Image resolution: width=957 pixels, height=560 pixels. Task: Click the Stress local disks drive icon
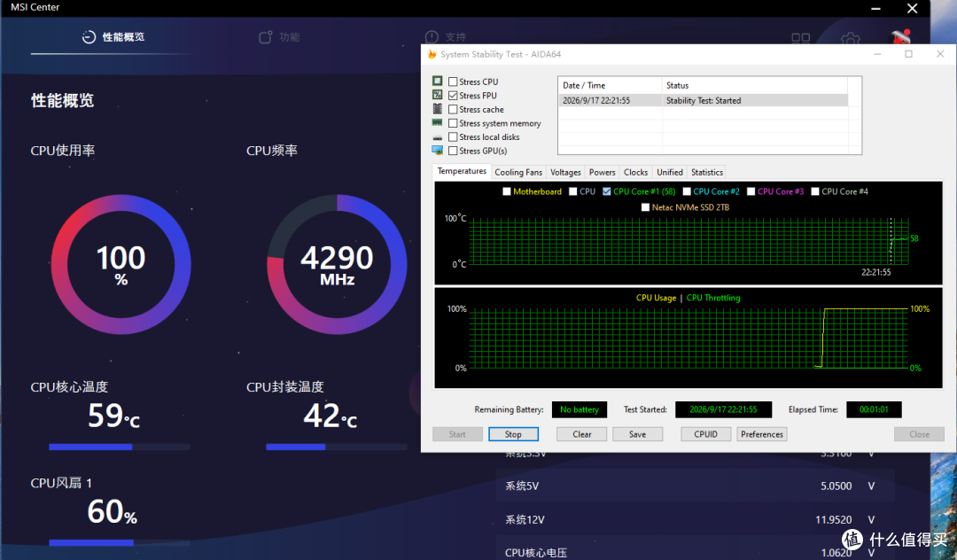[x=437, y=137]
